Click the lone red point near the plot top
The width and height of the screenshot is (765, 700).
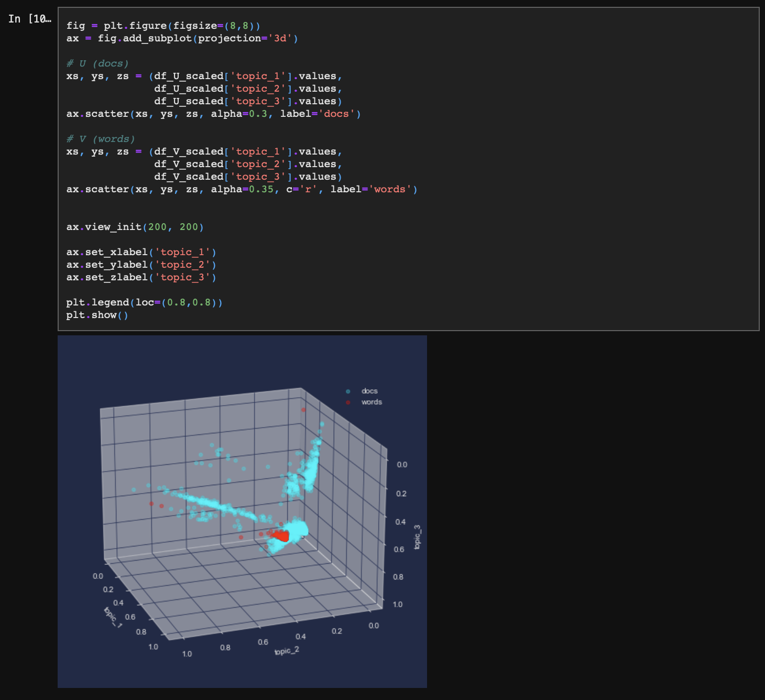click(303, 410)
